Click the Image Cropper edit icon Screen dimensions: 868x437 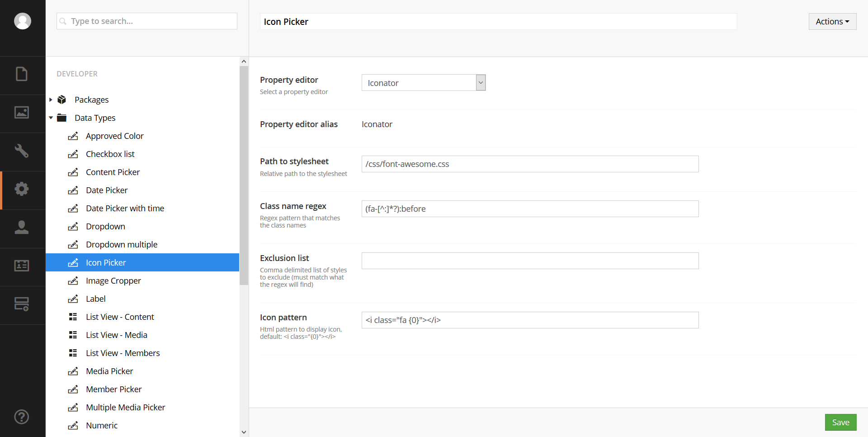(73, 280)
